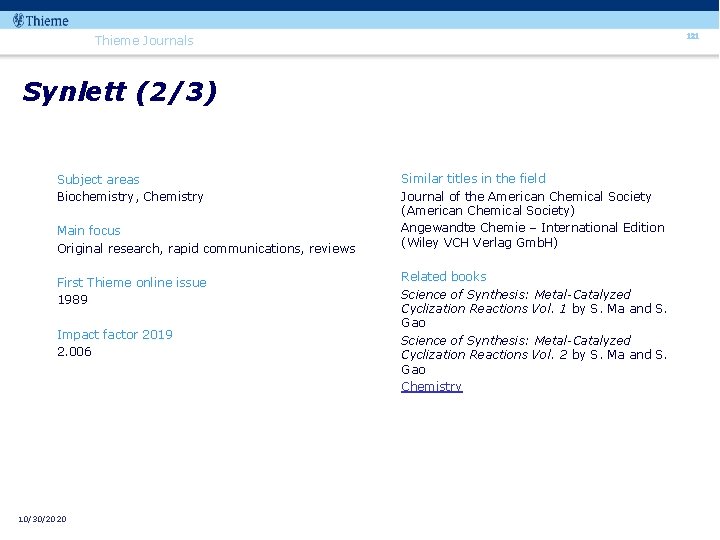The image size is (720, 540).
Task: Click the Thieme logo in header
Action: 41,21
